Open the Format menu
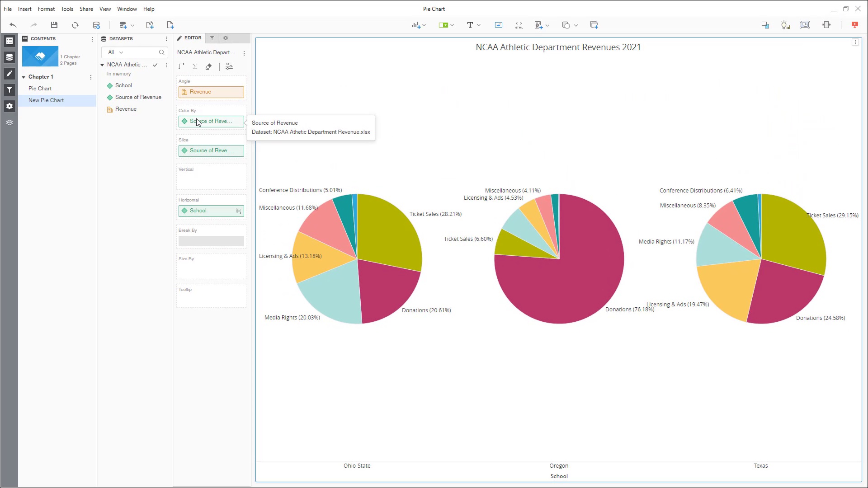 pos(46,9)
